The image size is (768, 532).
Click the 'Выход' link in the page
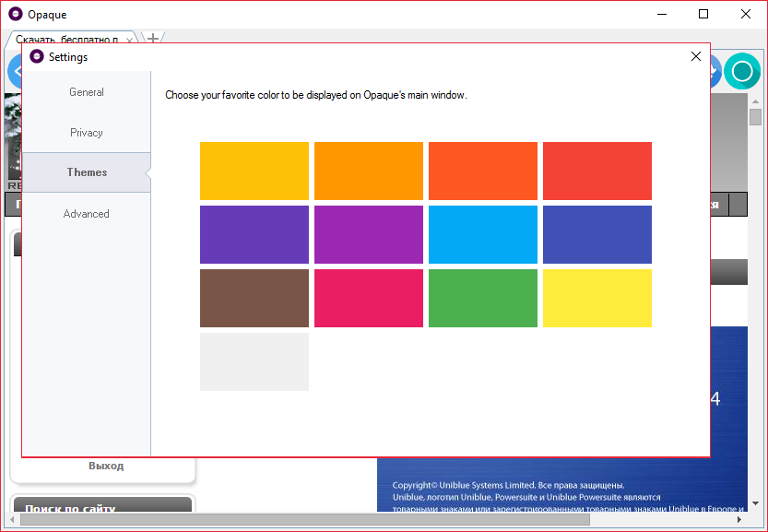pyautogui.click(x=106, y=466)
